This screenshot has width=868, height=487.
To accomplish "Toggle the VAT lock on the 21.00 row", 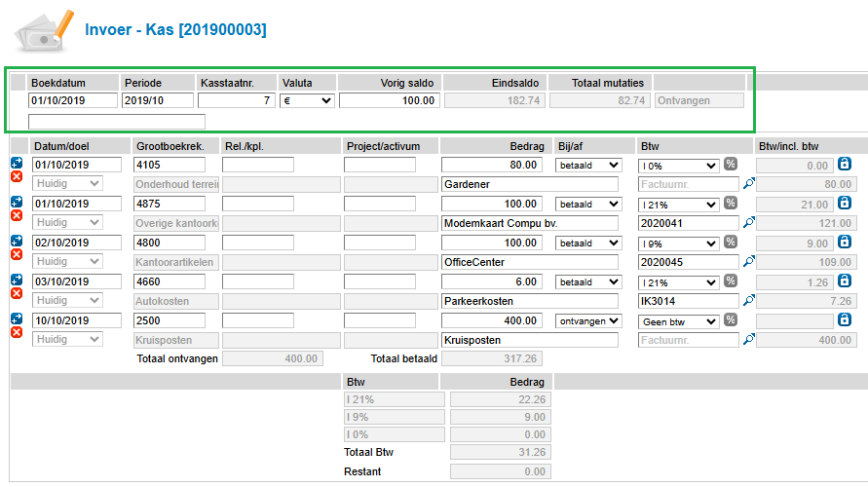I will [845, 203].
